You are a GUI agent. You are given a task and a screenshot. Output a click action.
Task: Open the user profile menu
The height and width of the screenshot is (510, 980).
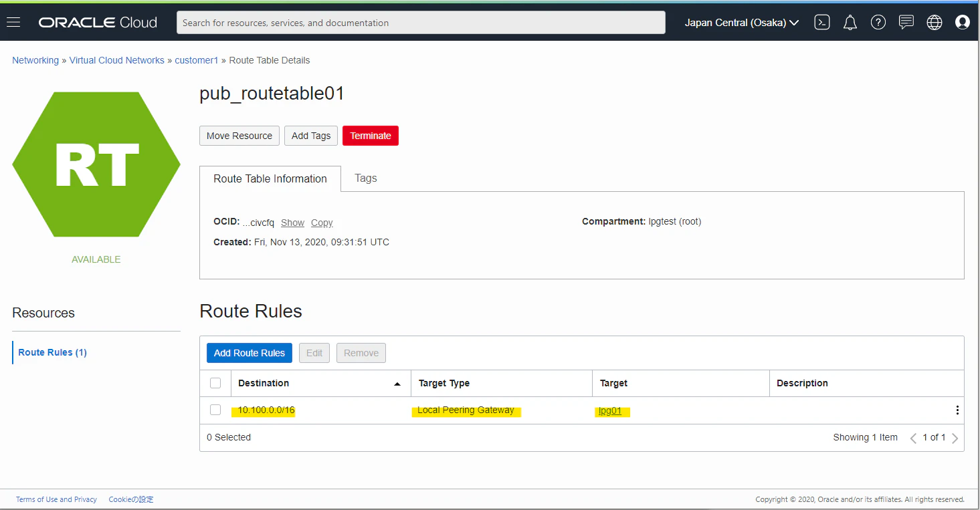[963, 23]
